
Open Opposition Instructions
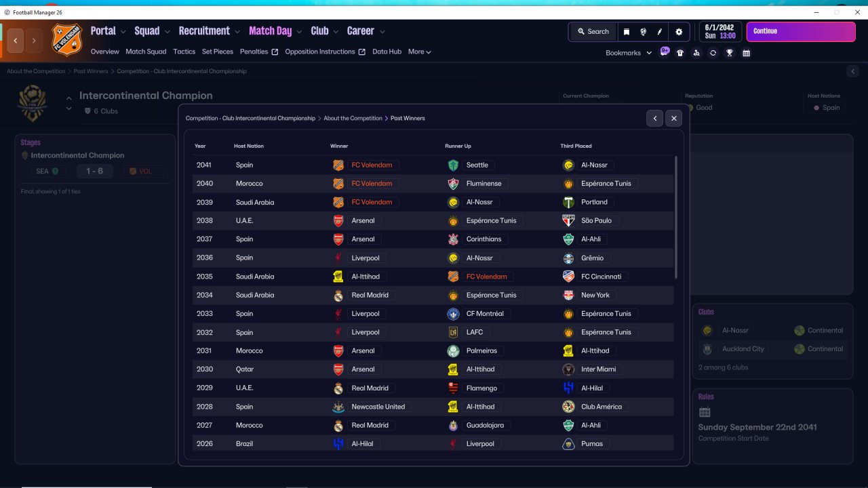(320, 52)
